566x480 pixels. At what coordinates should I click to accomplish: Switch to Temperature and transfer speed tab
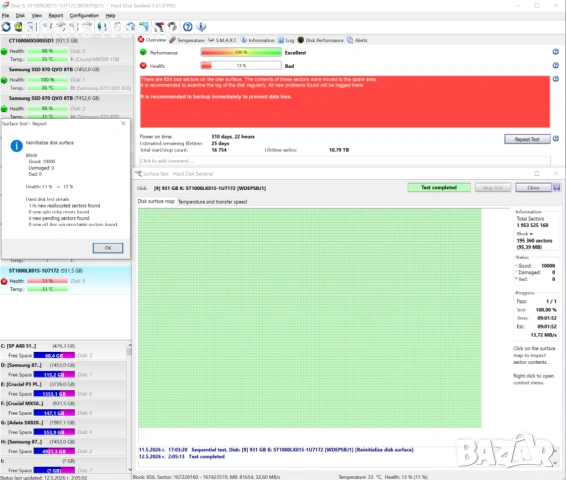point(212,202)
